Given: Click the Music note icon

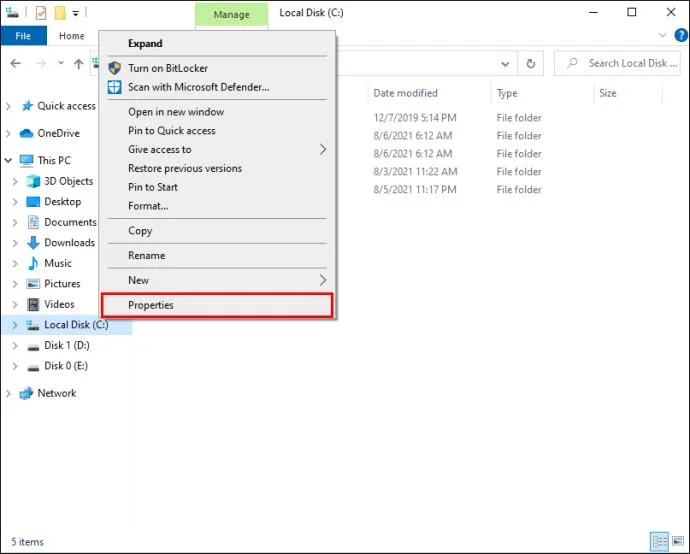Looking at the screenshot, I should tap(33, 263).
